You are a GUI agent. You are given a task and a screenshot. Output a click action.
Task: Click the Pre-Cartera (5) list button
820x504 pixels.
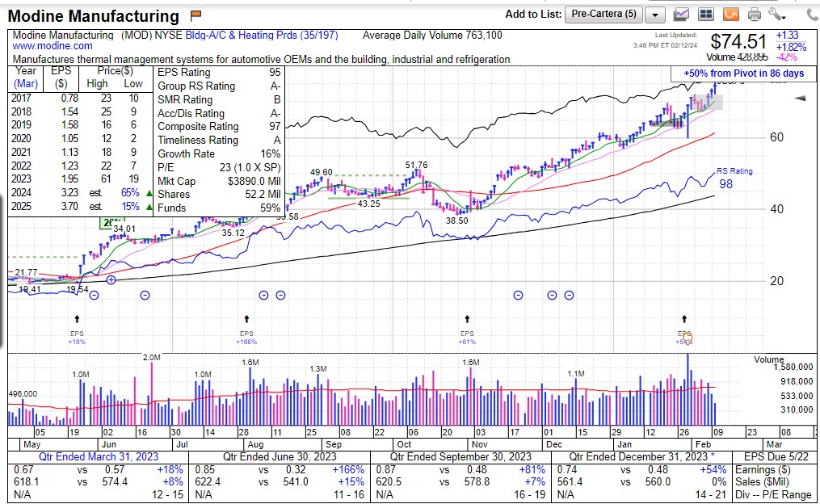click(604, 14)
